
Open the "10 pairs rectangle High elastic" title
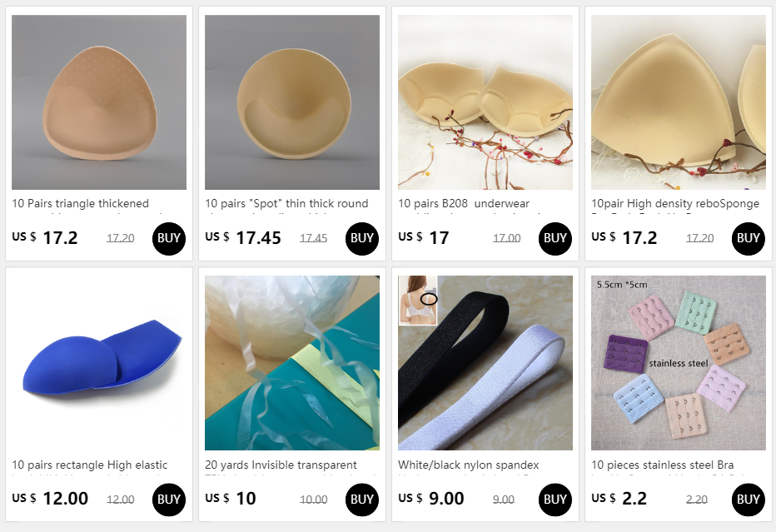pos(90,465)
